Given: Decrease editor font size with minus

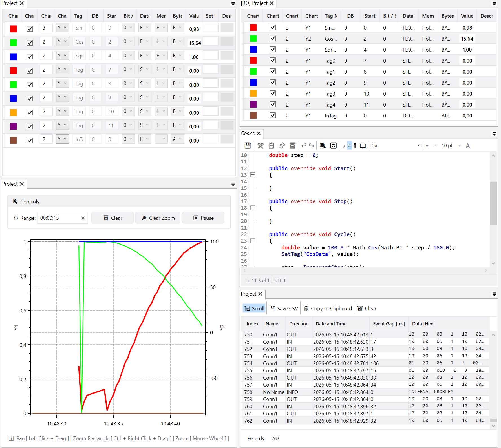Looking at the screenshot, I should tap(434, 146).
